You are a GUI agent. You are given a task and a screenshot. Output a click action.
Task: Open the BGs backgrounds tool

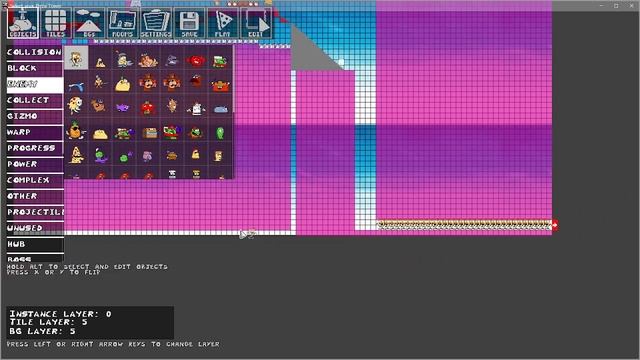tap(89, 23)
